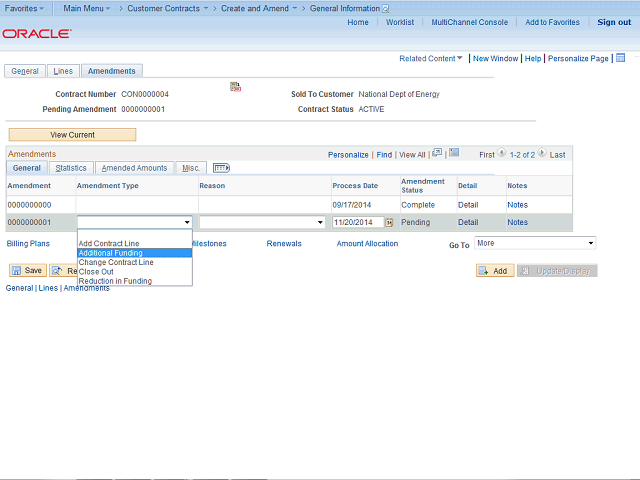
Task: Switch to the Statistics grid tab
Action: click(71, 168)
